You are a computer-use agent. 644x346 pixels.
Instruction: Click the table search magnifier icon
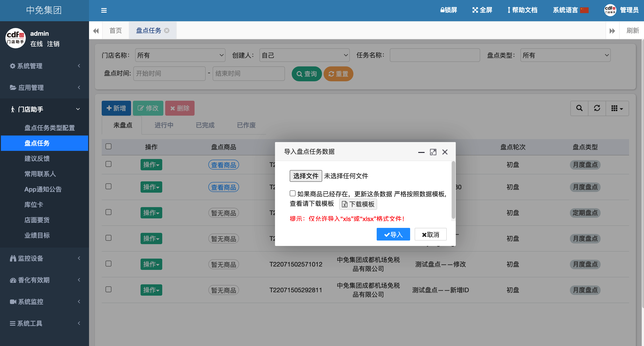tap(579, 108)
